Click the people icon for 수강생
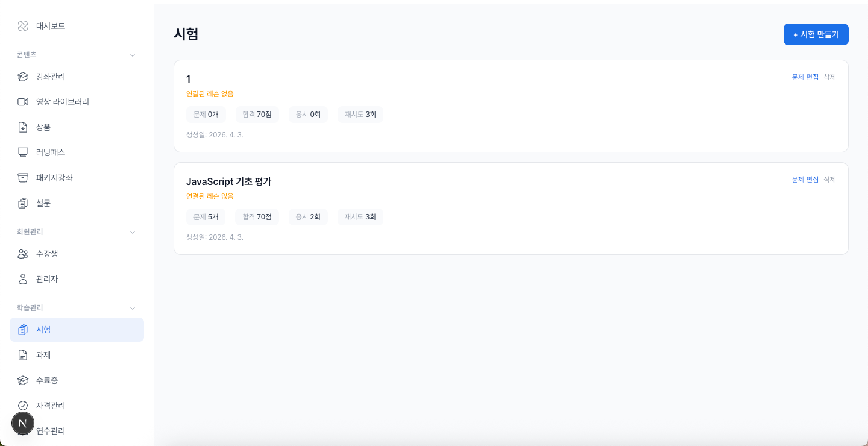This screenshot has width=868, height=446. 23,254
